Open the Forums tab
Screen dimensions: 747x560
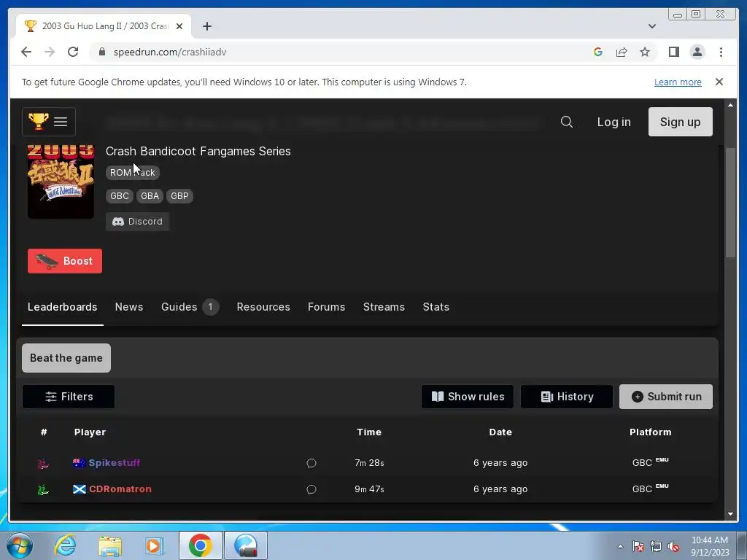326,307
